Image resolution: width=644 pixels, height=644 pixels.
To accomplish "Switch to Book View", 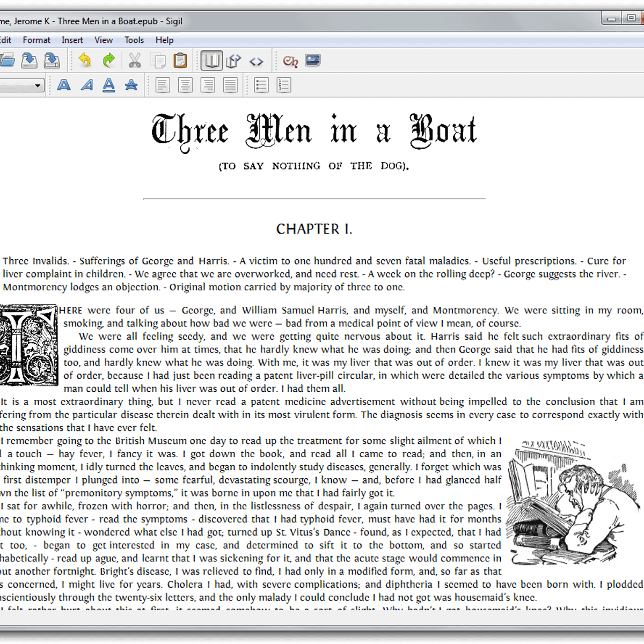I will [x=211, y=61].
